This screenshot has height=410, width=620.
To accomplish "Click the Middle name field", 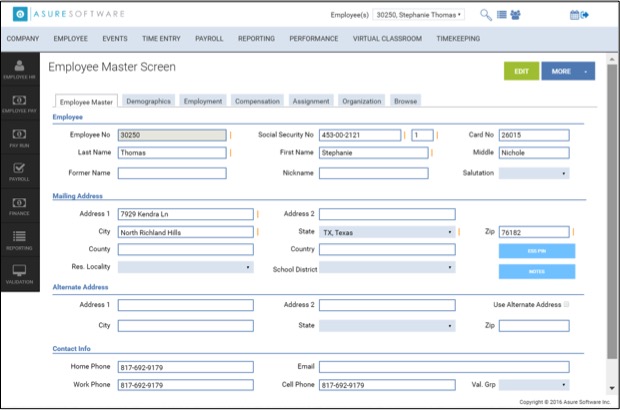I will (534, 153).
